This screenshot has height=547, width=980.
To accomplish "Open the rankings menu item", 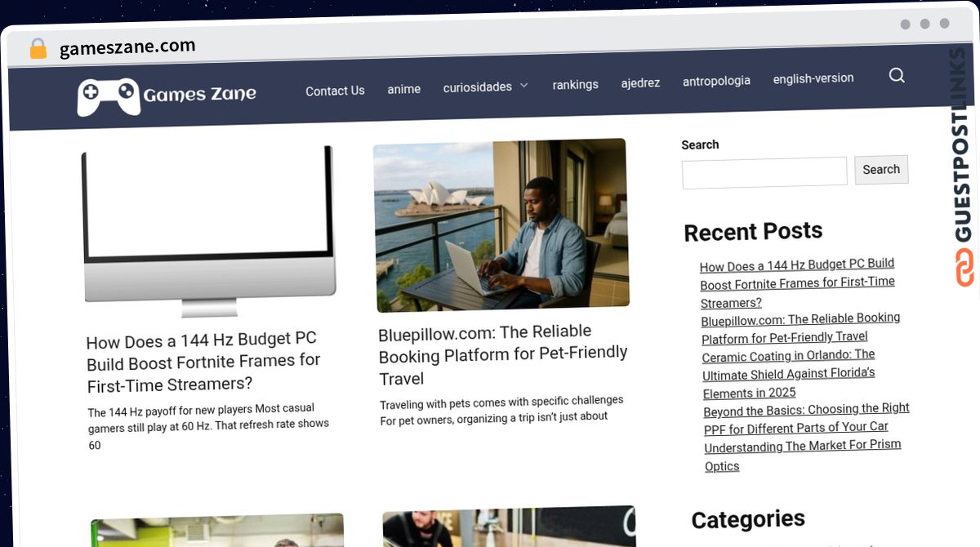I will click(x=575, y=84).
